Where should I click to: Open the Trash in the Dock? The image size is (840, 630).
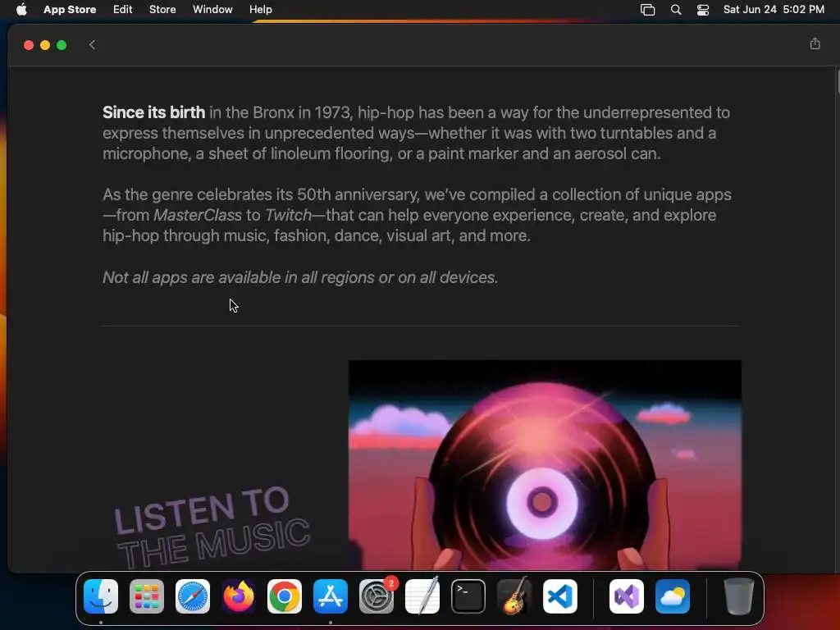(x=739, y=596)
